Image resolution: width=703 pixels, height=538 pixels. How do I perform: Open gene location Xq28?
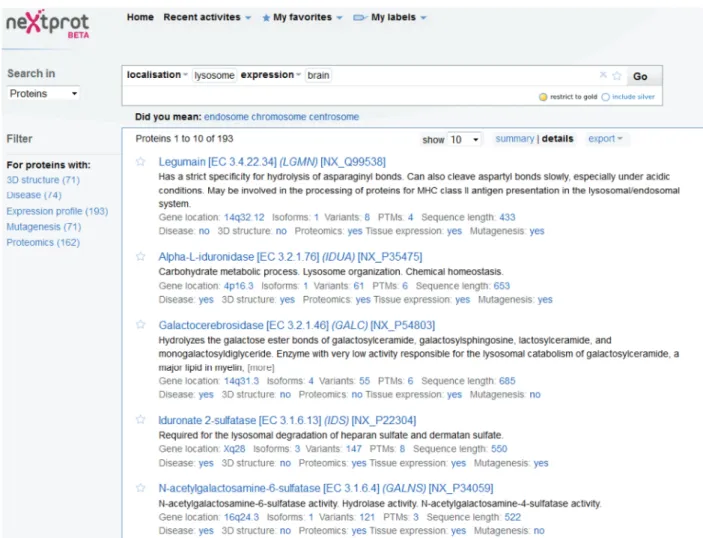click(x=234, y=449)
